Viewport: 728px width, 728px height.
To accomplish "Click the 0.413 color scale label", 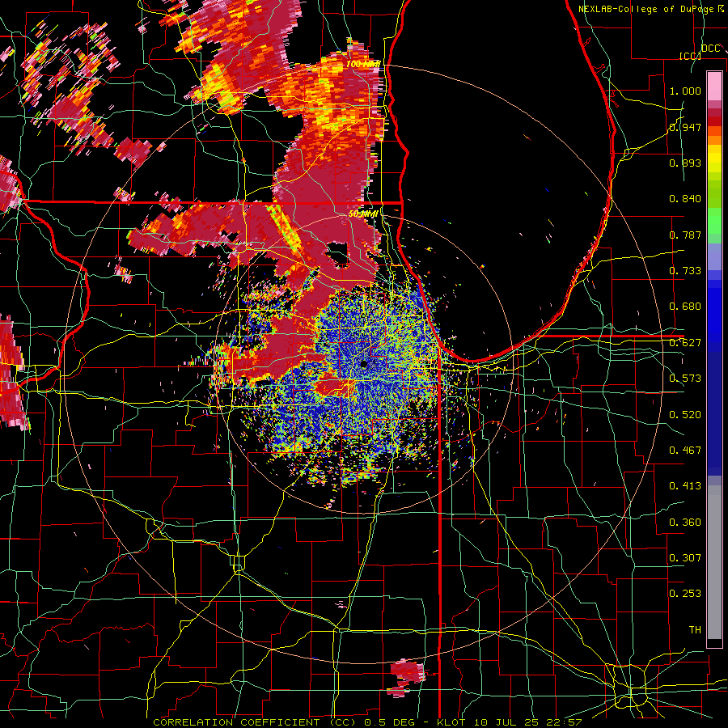I will 685,486.
